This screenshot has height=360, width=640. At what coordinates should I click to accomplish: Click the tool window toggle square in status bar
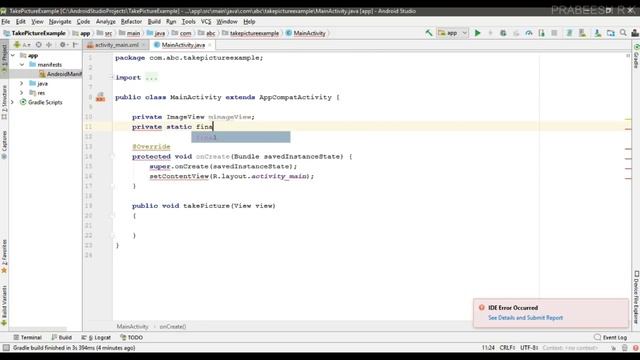(6, 348)
